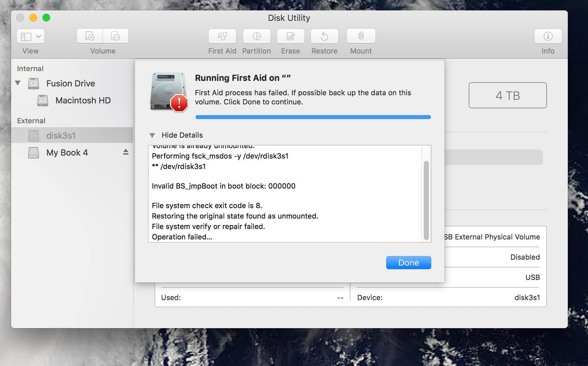Open the View sidebar options button
This screenshot has width=588, height=366.
point(31,37)
